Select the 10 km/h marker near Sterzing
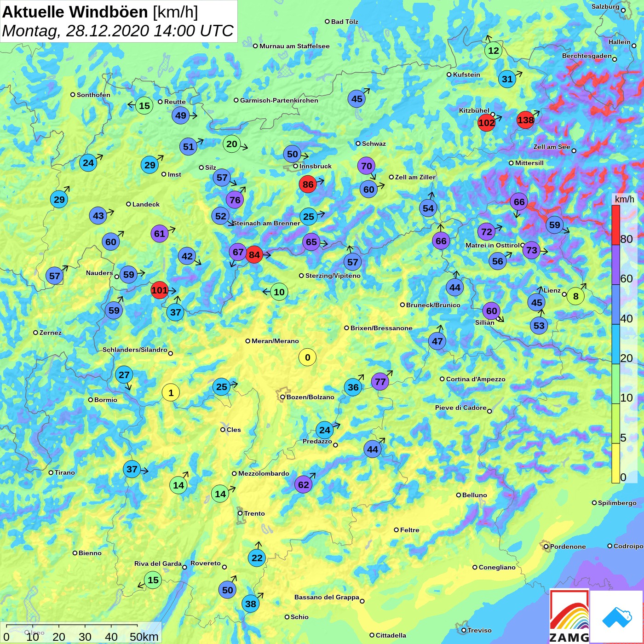644x644 pixels. pyautogui.click(x=279, y=292)
